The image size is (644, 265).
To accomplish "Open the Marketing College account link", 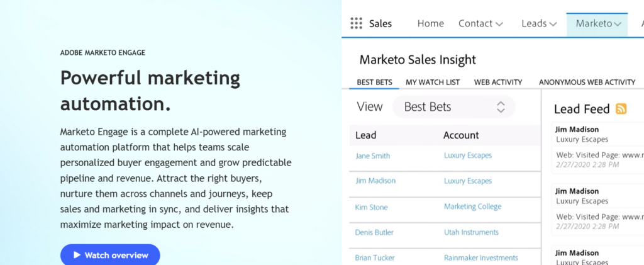I will coord(472,206).
